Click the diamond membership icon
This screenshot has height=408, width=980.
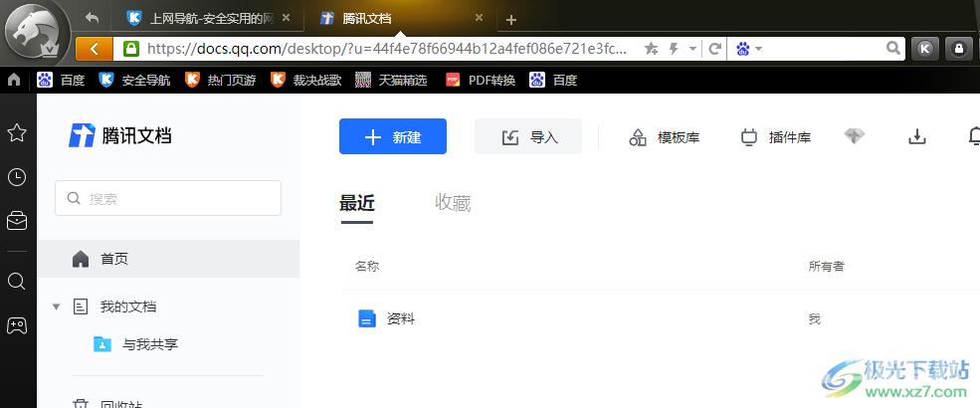click(x=854, y=136)
